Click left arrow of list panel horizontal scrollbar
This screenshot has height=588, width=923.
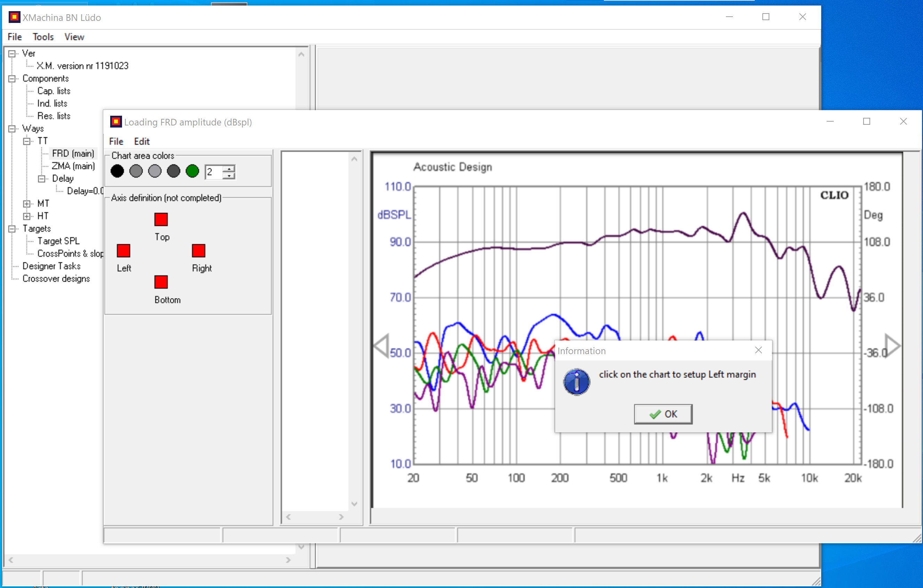click(288, 517)
